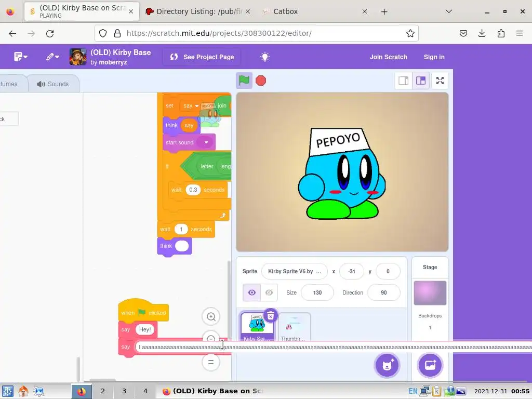Click the workspace vertical scrollbar
532x399 pixels.
tap(229, 300)
